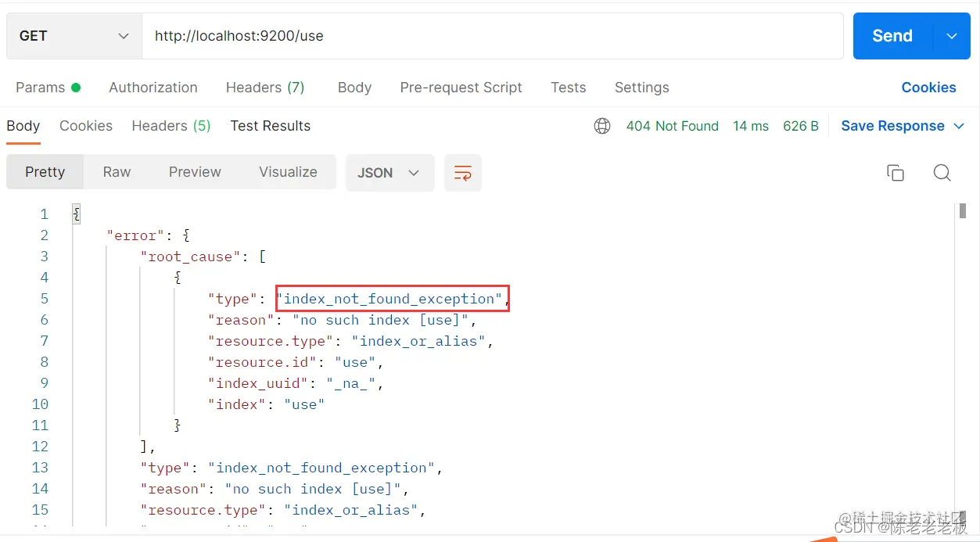Open the GET method dropdown

coord(74,36)
